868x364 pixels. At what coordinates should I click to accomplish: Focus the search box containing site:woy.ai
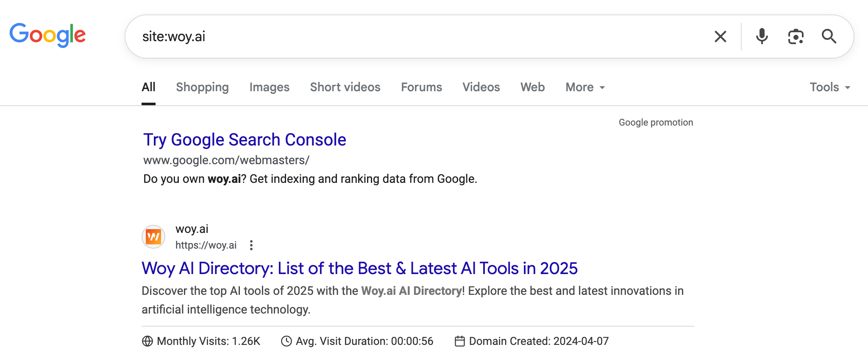click(x=420, y=36)
